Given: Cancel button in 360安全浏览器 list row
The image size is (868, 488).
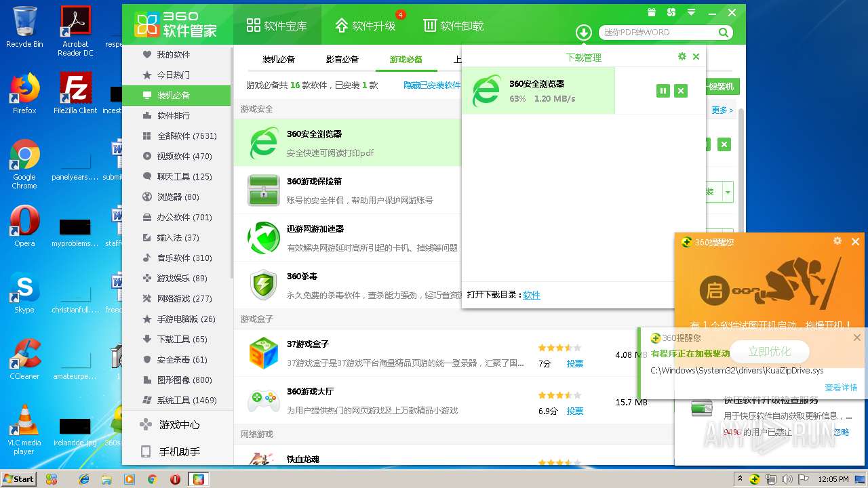Looking at the screenshot, I should pos(724,144).
